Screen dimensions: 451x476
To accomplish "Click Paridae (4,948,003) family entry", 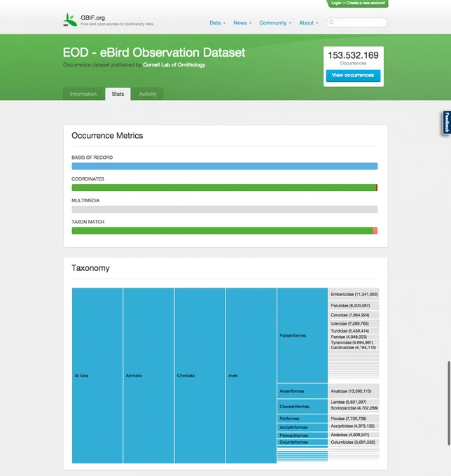I will pyautogui.click(x=354, y=337).
